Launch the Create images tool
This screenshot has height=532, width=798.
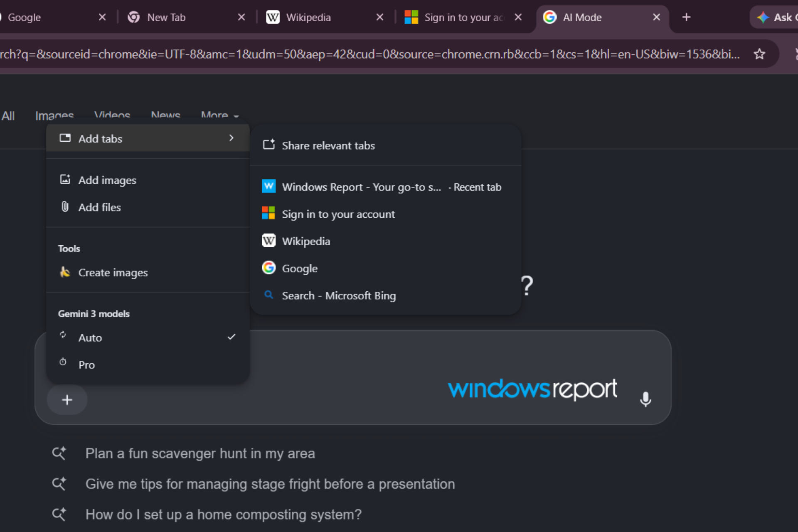pos(148,272)
